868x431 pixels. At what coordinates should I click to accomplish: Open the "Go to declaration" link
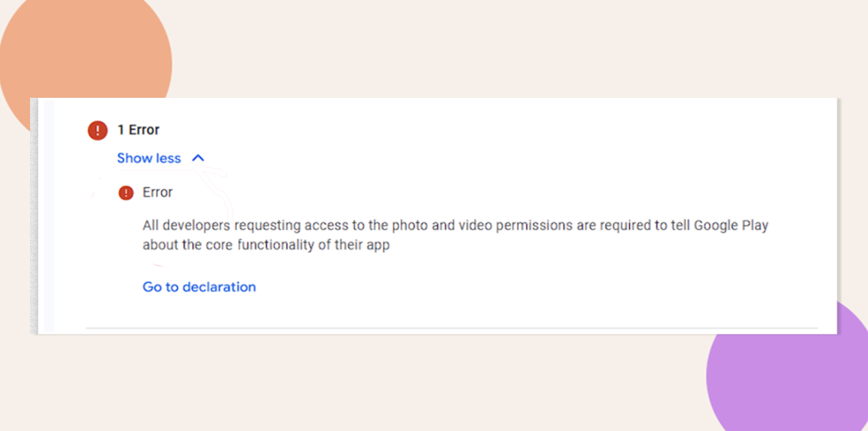point(199,287)
